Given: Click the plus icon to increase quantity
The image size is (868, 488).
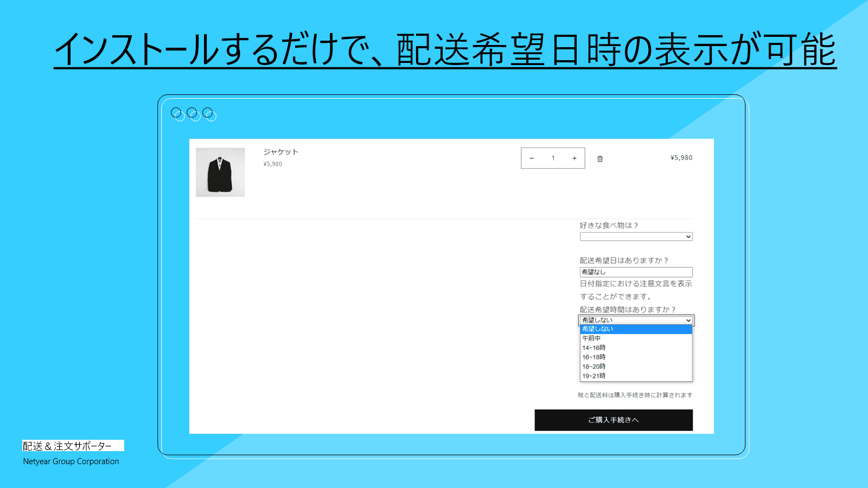Looking at the screenshot, I should click(575, 158).
